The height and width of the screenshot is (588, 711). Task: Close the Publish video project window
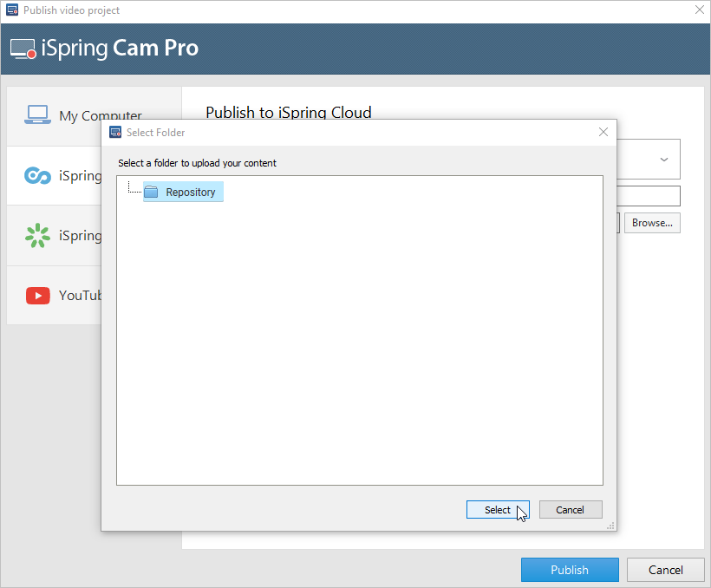pyautogui.click(x=699, y=10)
